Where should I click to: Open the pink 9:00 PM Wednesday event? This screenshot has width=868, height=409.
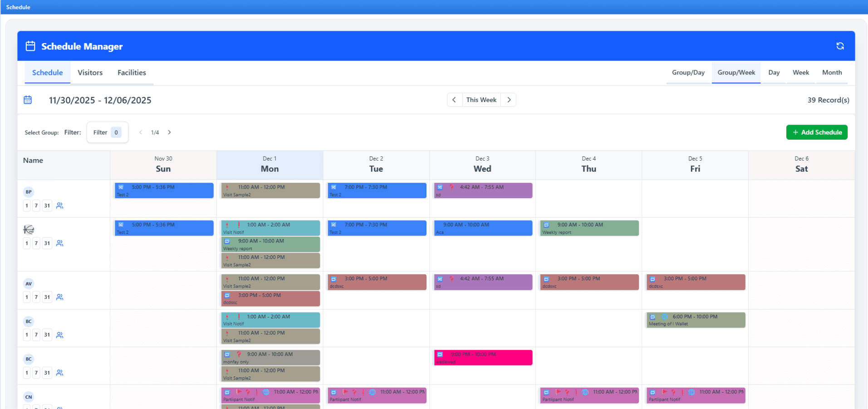483,358
